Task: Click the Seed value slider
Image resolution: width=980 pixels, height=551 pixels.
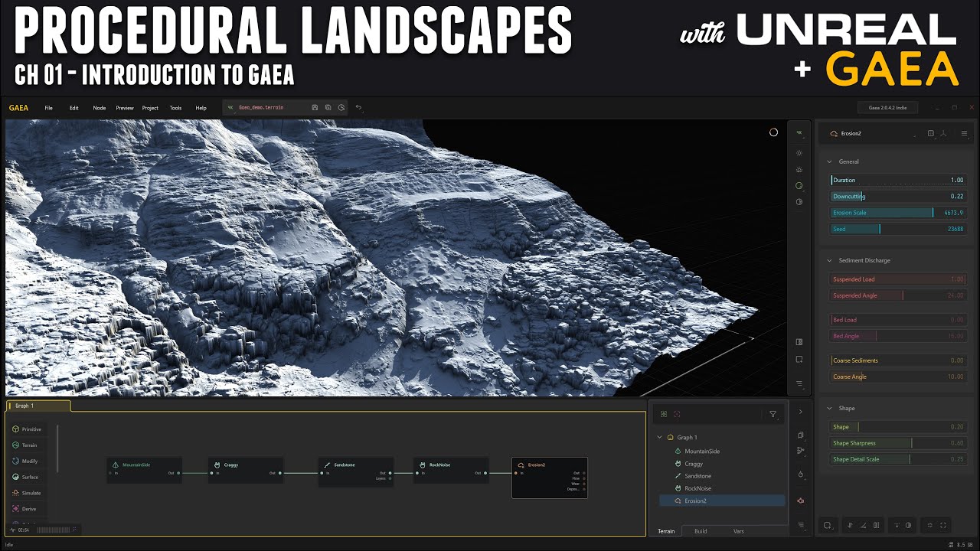Action: click(898, 229)
